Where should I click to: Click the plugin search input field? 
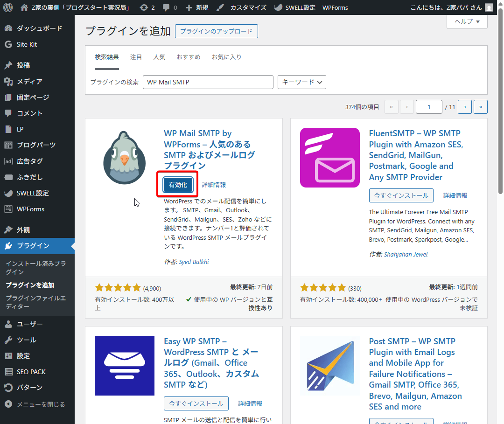(208, 82)
